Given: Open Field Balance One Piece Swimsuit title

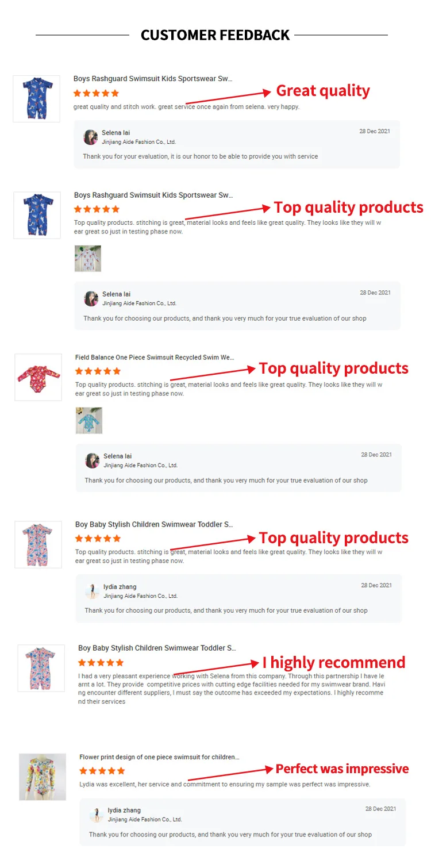Looking at the screenshot, I should pos(155,358).
